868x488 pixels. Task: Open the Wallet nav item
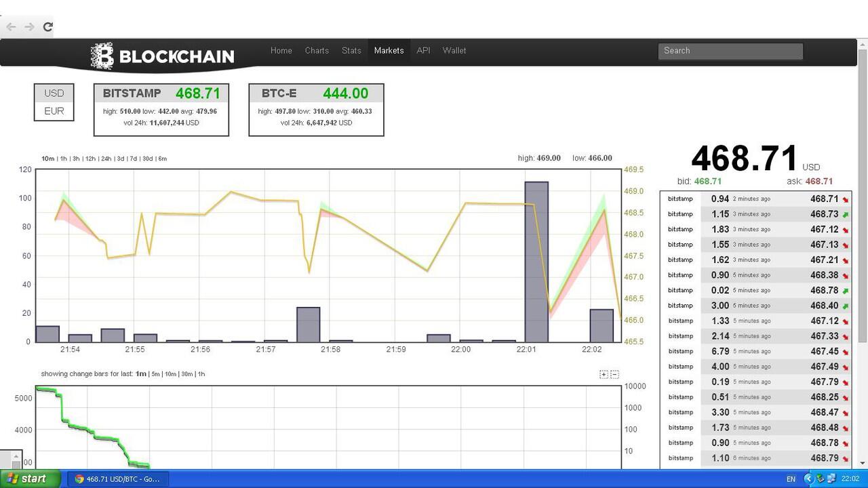pos(454,51)
